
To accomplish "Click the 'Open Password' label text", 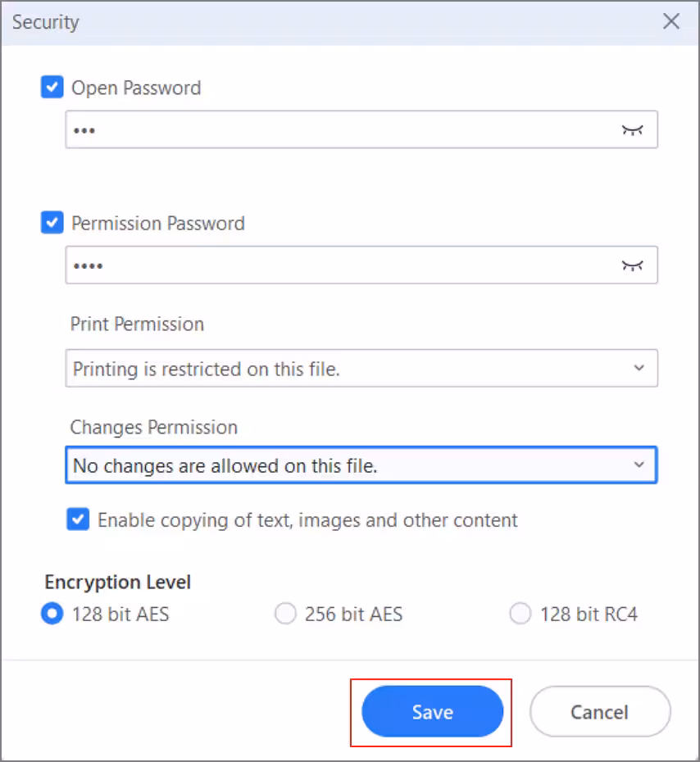I will click(136, 88).
